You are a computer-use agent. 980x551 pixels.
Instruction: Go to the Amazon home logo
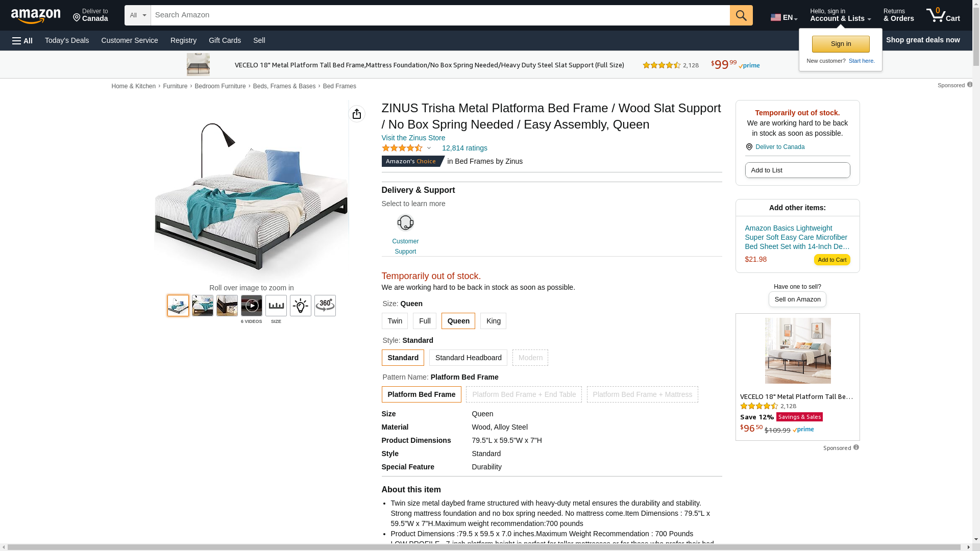point(36,16)
